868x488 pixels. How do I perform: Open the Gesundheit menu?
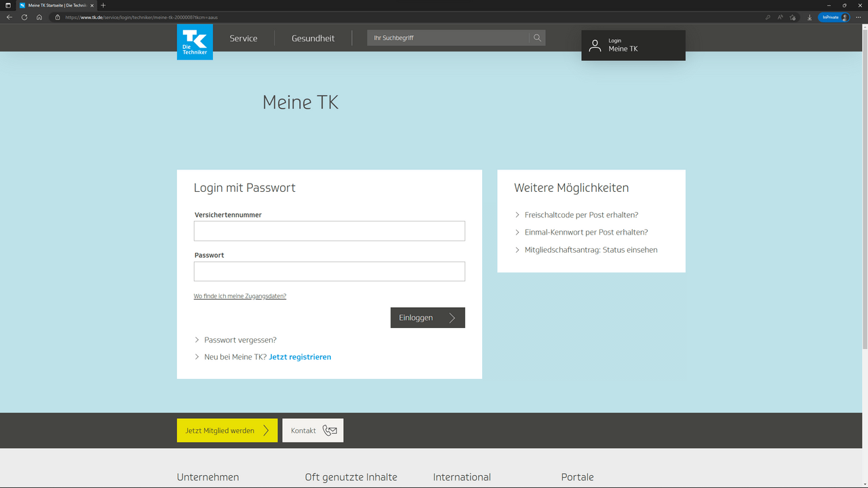click(313, 39)
